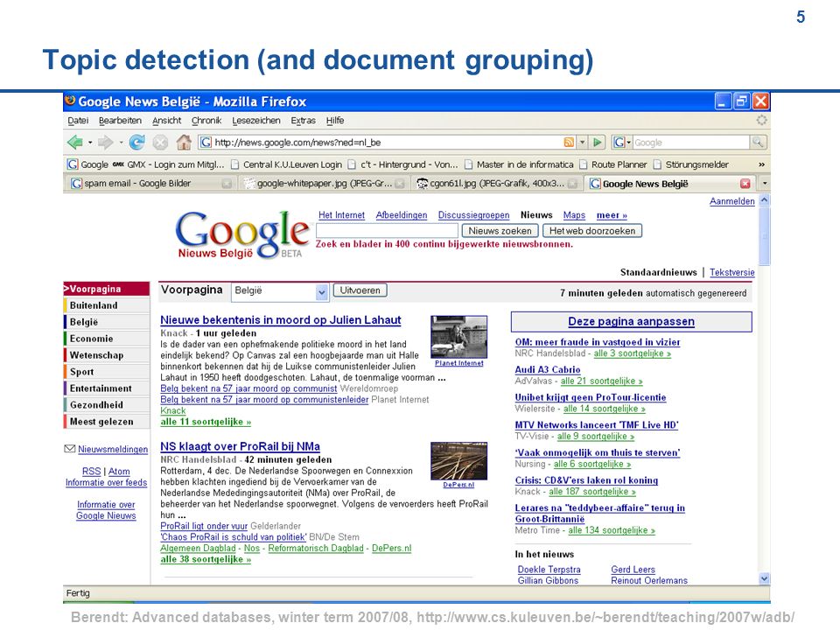
Task: Click the Nieuwsmeldingen envelope icon
Action: [x=70, y=449]
